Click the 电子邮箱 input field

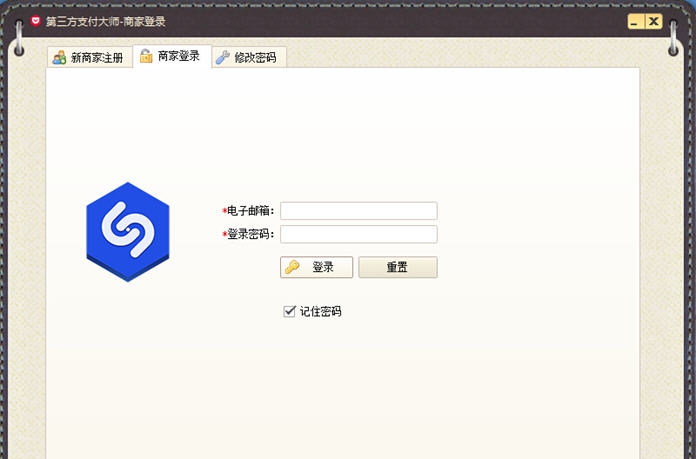(x=359, y=211)
